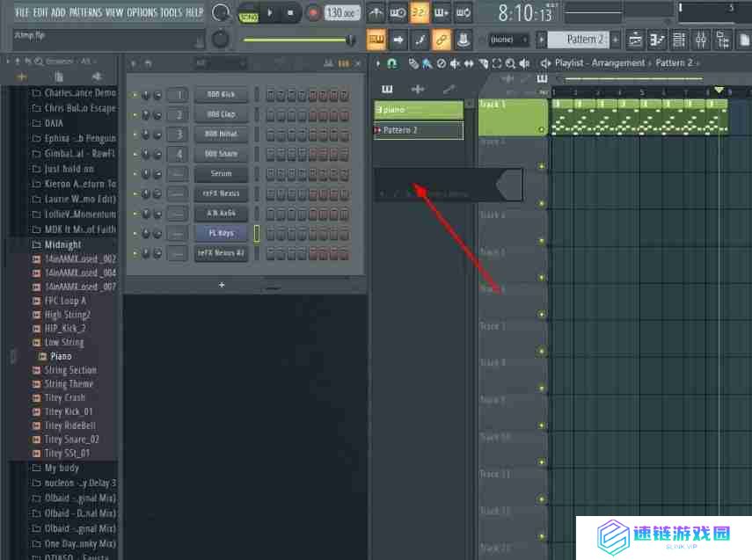Open the metronome icon in toolbar

pyautogui.click(x=376, y=13)
